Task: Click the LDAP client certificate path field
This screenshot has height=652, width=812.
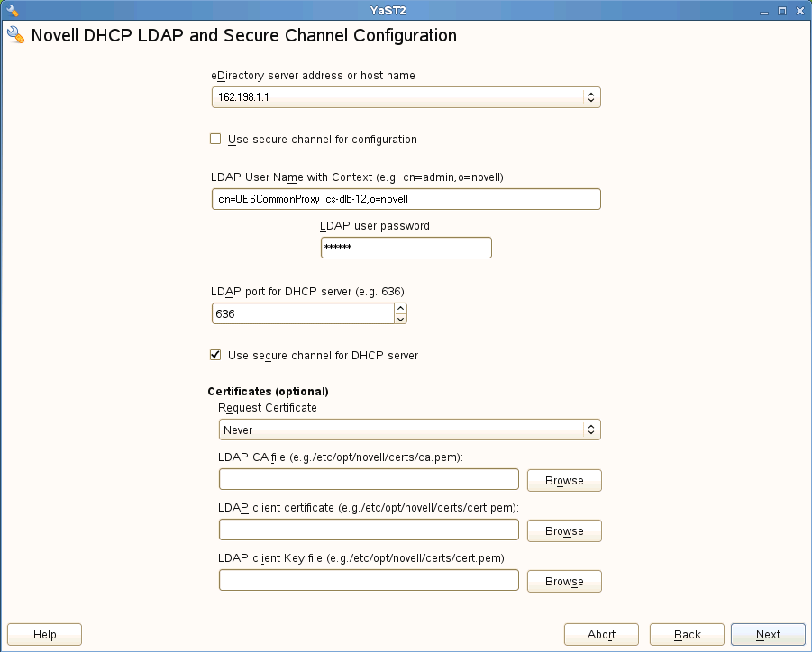Action: [x=369, y=530]
